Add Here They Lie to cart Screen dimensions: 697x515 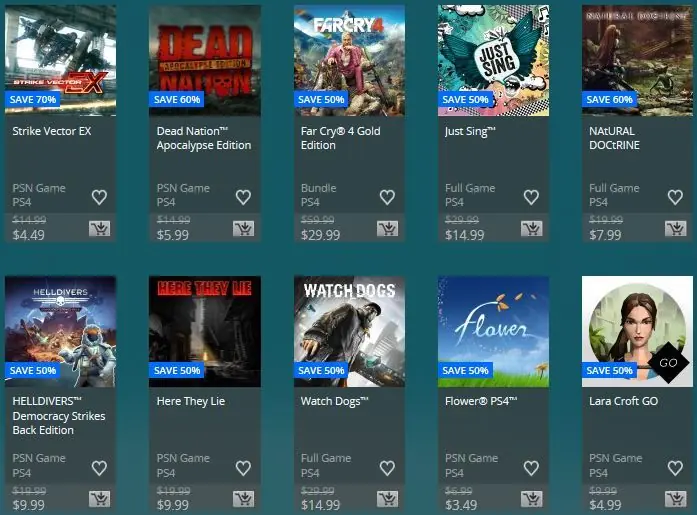(x=244, y=499)
